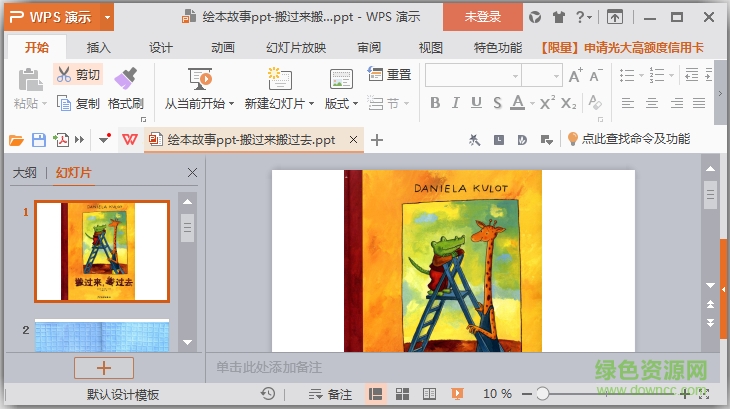Open the font color dropdown arrow
This screenshot has height=409, width=730.
pos(532,103)
